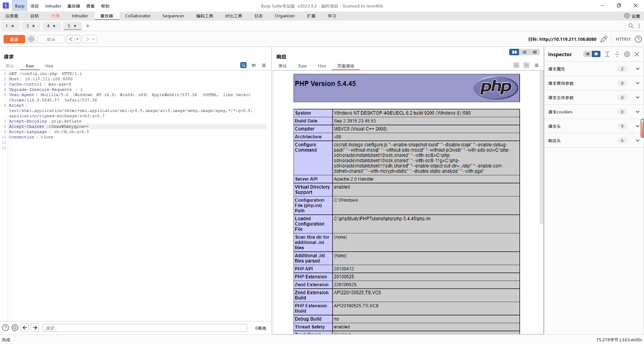The image size is (644, 344).
Task: Open request panel hamburger menu
Action: 264,65
